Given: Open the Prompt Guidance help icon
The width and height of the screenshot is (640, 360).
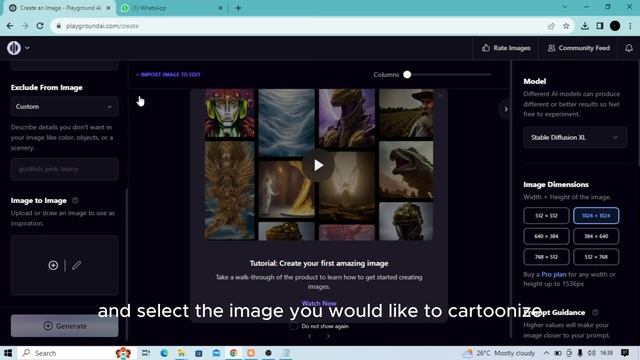Looking at the screenshot, I should coord(595,312).
